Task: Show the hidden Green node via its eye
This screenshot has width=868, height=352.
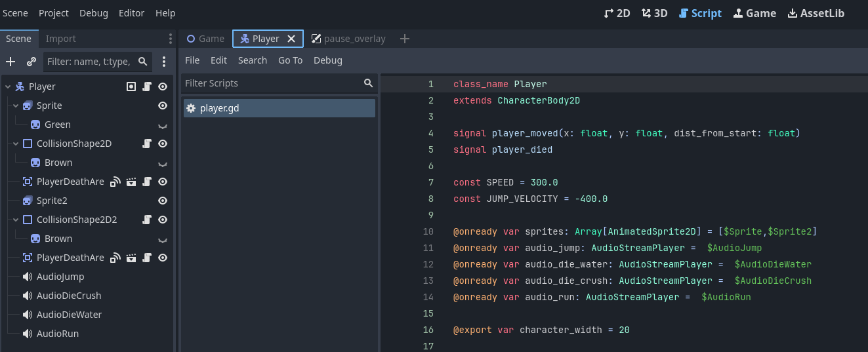Action: 163,126
